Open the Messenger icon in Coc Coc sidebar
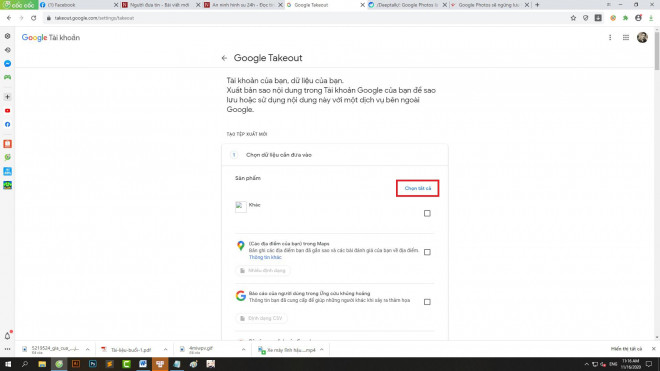 (8, 64)
